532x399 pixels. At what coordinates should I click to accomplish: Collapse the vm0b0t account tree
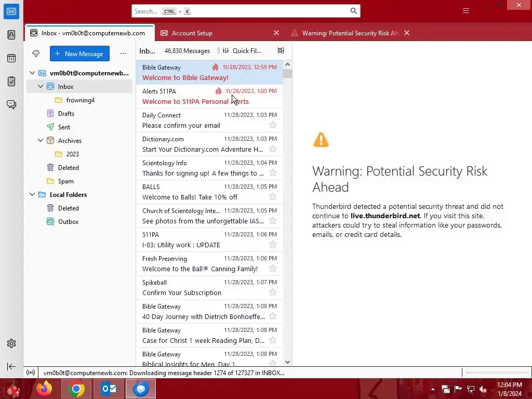[32, 73]
